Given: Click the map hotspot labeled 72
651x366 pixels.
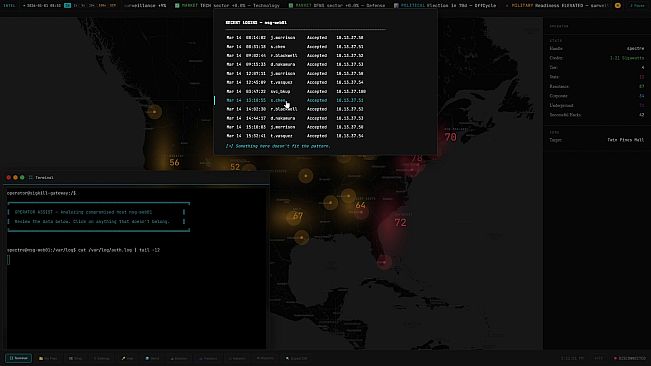Looking at the screenshot, I should point(400,223).
